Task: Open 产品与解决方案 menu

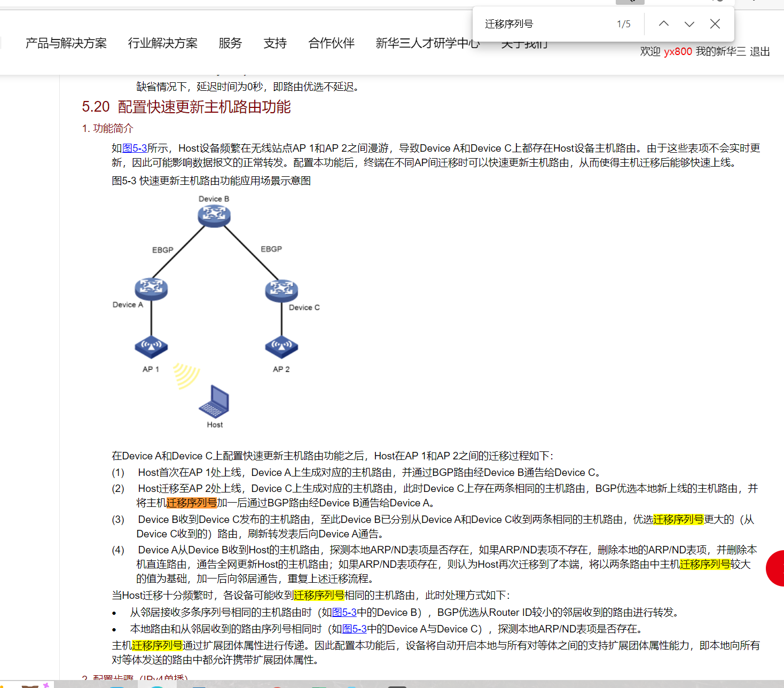Action: pos(66,43)
